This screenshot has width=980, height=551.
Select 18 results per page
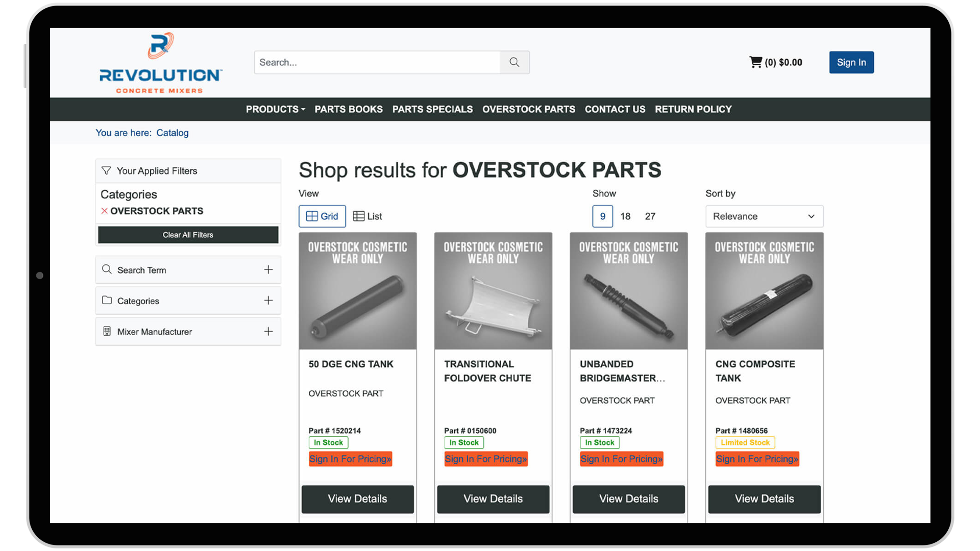pyautogui.click(x=625, y=216)
